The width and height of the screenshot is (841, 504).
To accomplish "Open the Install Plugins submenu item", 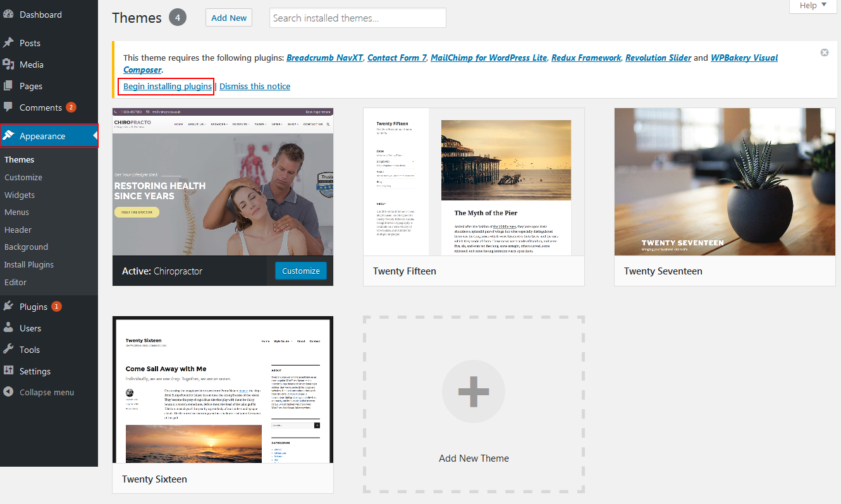I will pyautogui.click(x=29, y=264).
